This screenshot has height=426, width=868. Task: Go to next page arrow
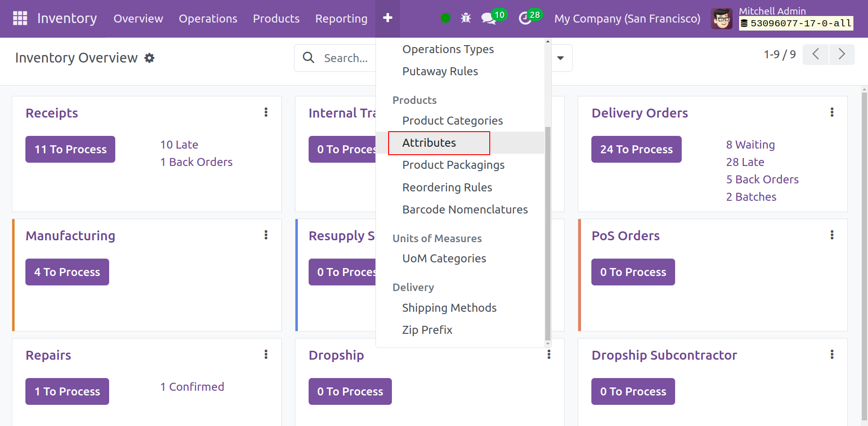[842, 55]
